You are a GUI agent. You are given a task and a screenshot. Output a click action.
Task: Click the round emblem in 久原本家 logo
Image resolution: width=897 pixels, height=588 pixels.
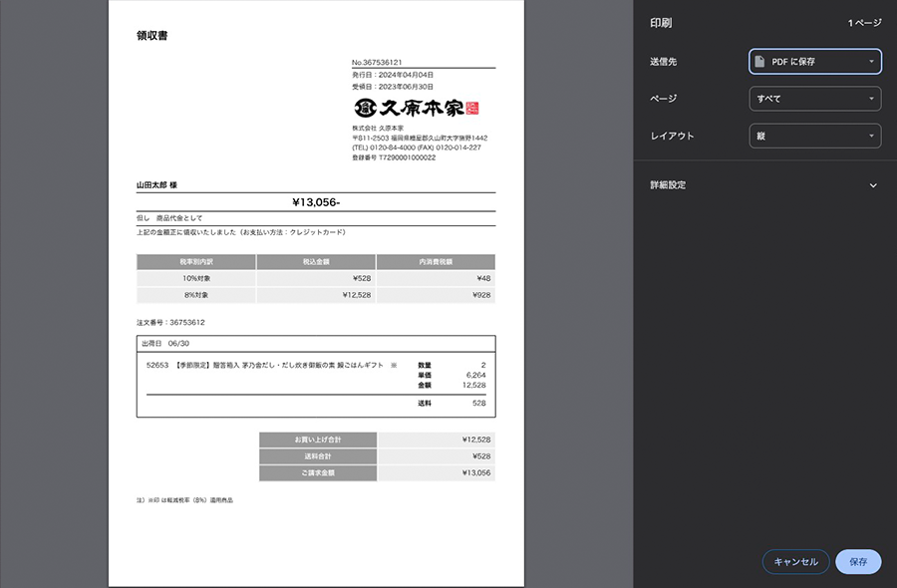point(364,107)
